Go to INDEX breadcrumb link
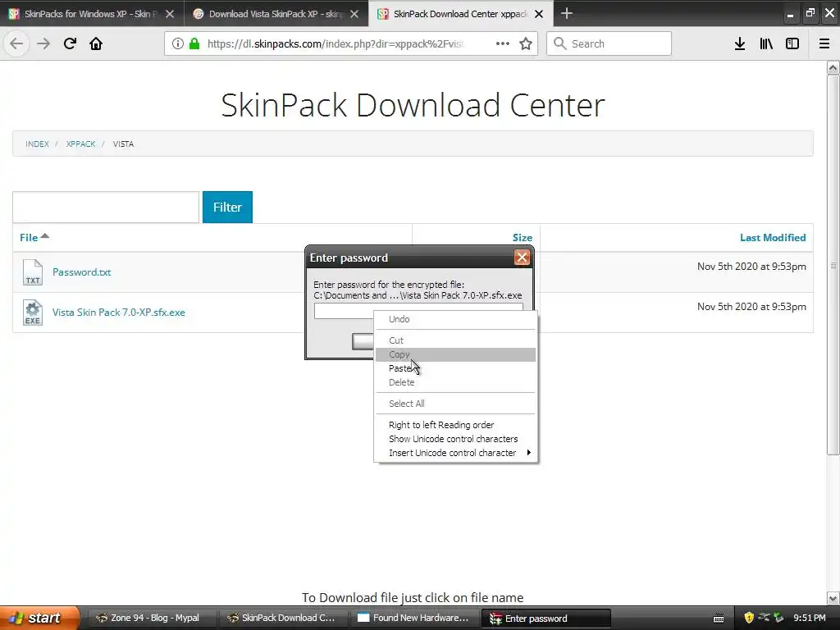This screenshot has width=840, height=630. click(37, 144)
